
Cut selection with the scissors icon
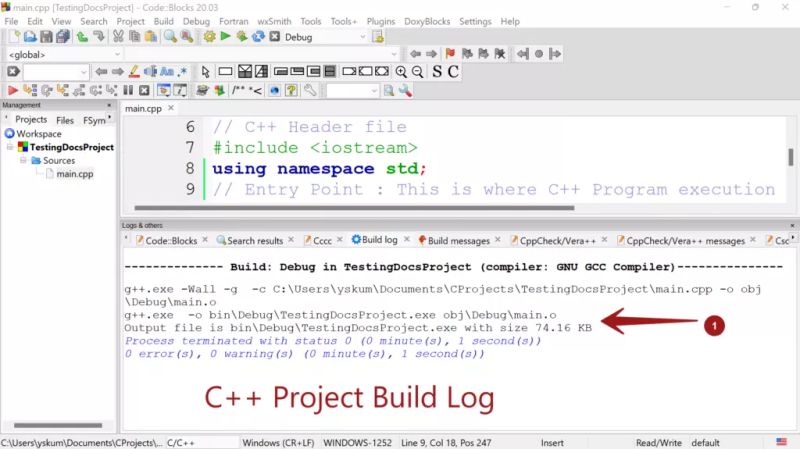click(118, 37)
